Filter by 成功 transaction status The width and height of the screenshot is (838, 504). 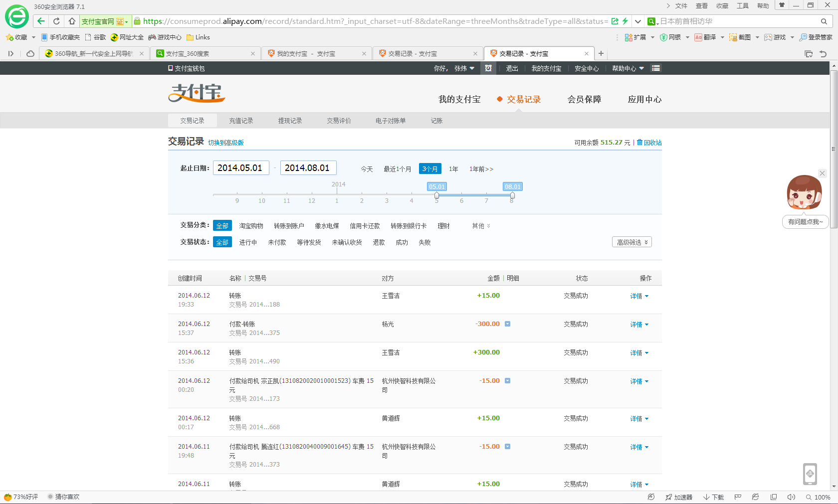tap(402, 242)
